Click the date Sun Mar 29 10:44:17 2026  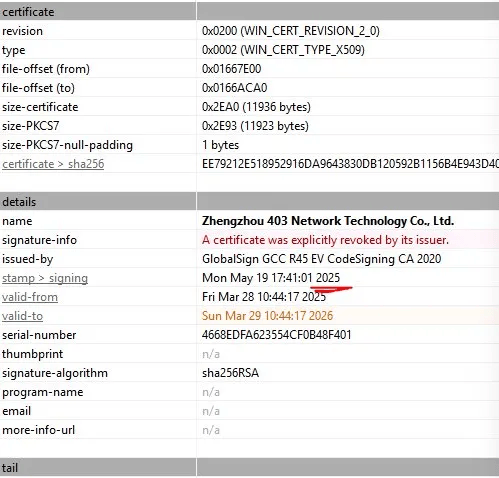pos(267,316)
